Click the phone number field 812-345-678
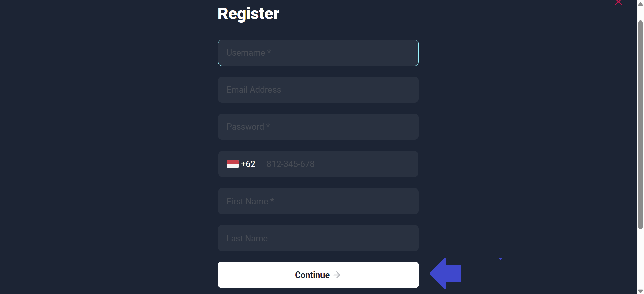This screenshot has width=644, height=294. [x=339, y=164]
